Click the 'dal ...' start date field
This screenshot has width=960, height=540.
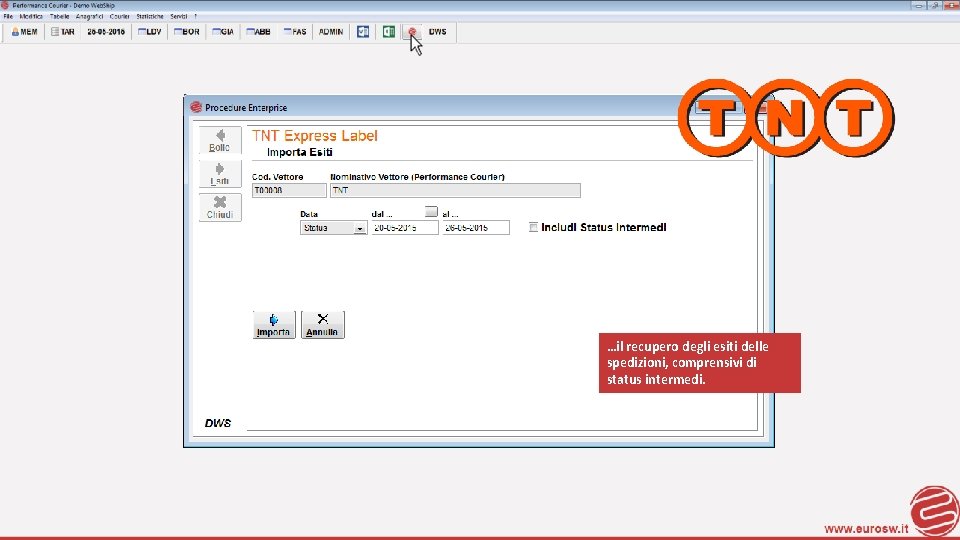point(405,228)
